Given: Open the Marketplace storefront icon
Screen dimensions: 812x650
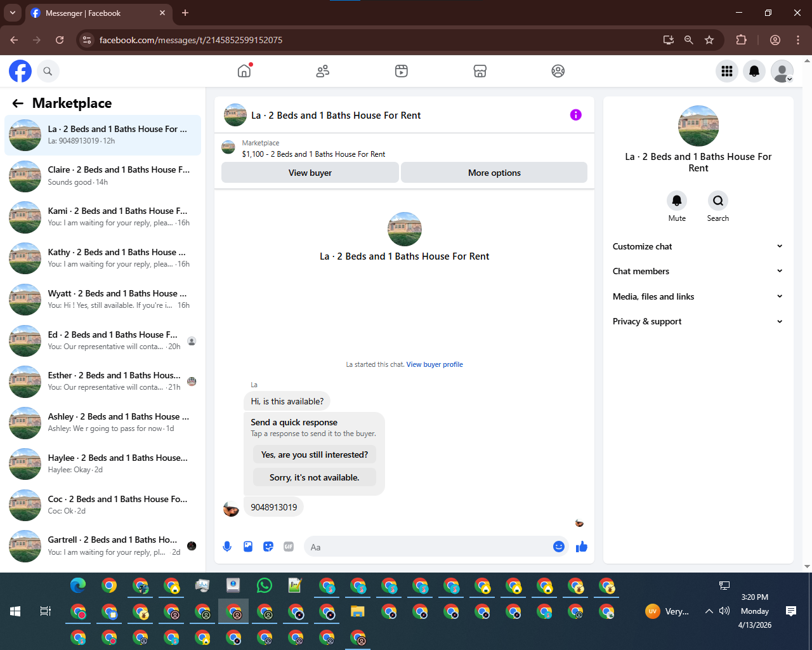Looking at the screenshot, I should [x=480, y=71].
